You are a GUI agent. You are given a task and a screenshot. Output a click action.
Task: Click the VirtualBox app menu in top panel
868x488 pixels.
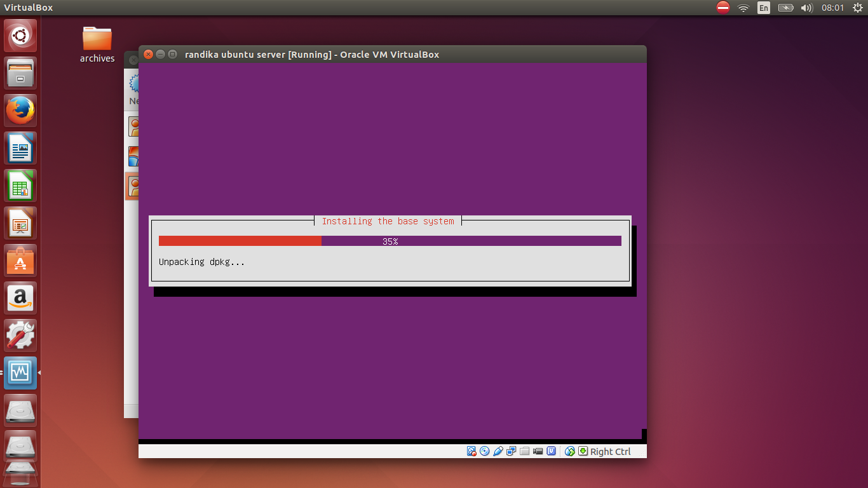(29, 8)
